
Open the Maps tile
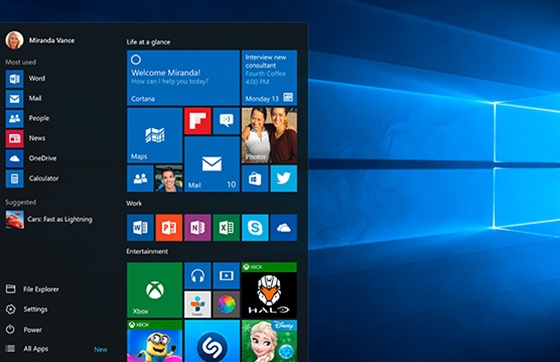click(155, 136)
